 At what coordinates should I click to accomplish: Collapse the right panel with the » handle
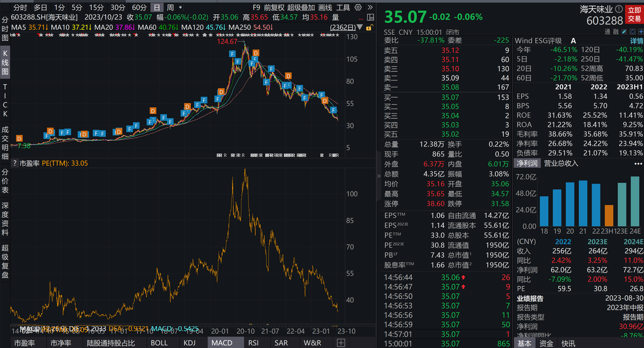click(x=379, y=176)
